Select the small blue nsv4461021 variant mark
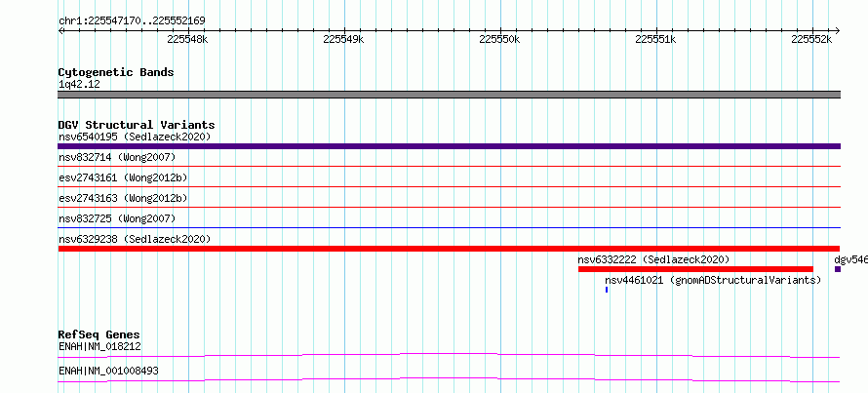 point(607,290)
